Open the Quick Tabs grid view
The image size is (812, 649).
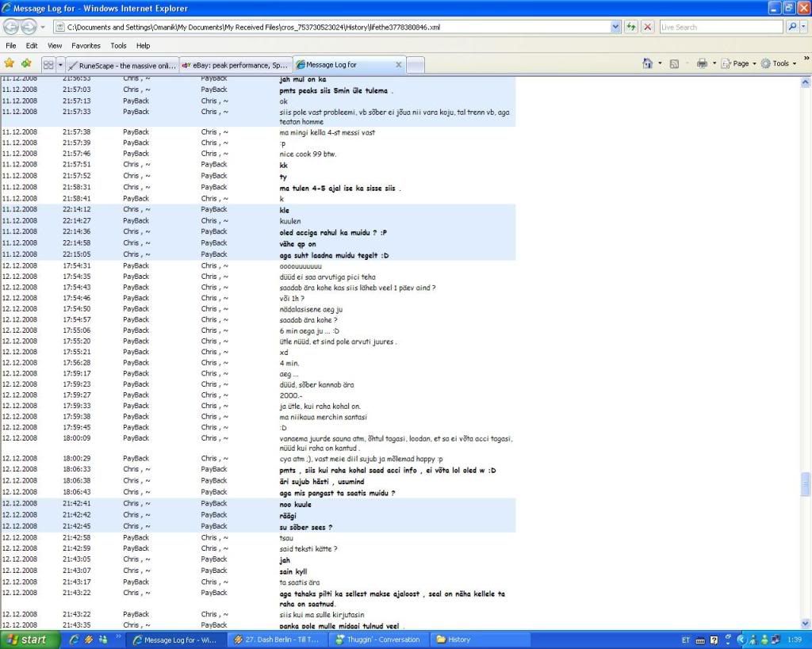click(48, 64)
